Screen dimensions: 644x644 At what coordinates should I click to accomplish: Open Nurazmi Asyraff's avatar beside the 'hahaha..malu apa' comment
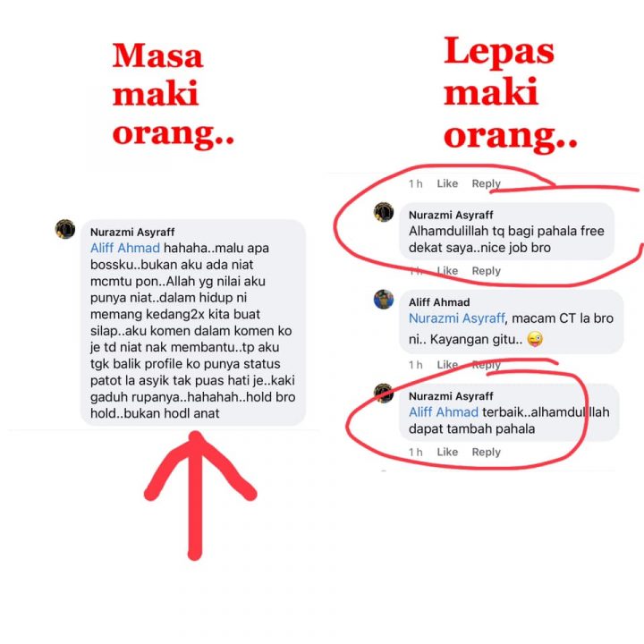(x=65, y=229)
